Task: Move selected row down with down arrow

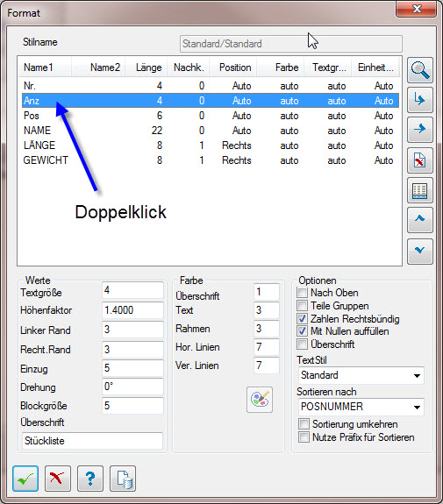Action: coord(420,252)
